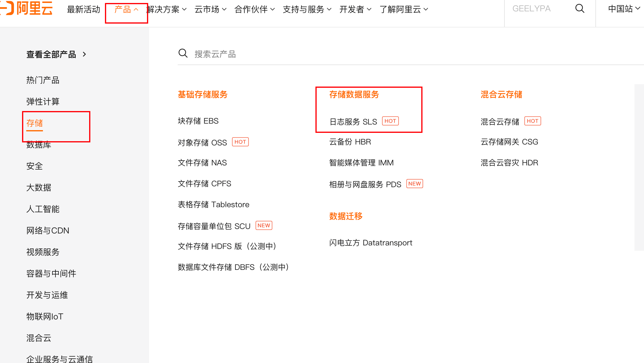Screen dimensions: 644x363
Task: Open 表格存储 Tablestore product link
Action: (213, 204)
